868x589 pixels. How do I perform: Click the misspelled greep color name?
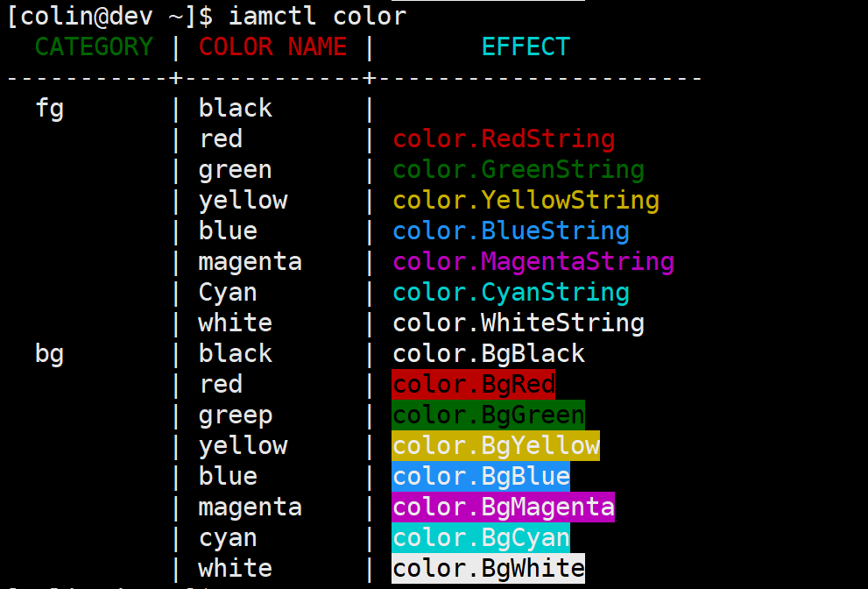click(x=236, y=415)
